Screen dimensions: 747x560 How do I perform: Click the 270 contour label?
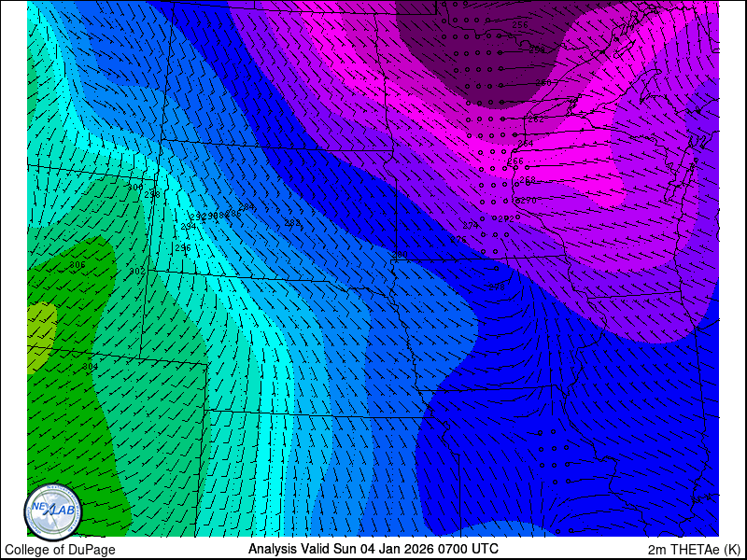coord(529,201)
